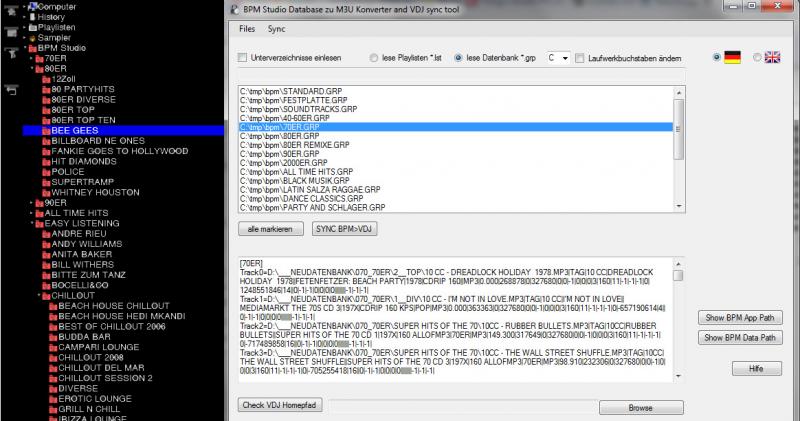Expand the Computer tree node

pos(24,7)
